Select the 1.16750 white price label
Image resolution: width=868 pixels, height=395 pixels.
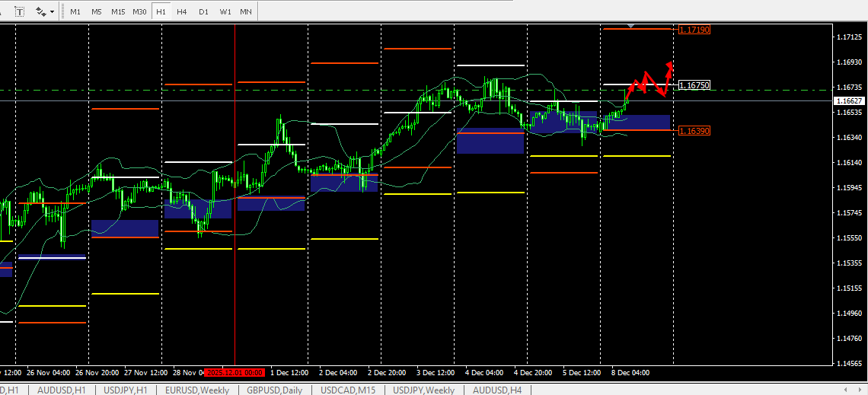(x=694, y=85)
